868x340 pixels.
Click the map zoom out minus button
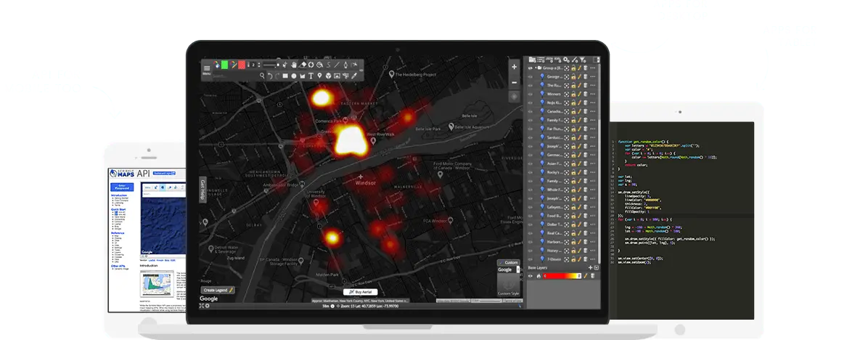point(514,81)
